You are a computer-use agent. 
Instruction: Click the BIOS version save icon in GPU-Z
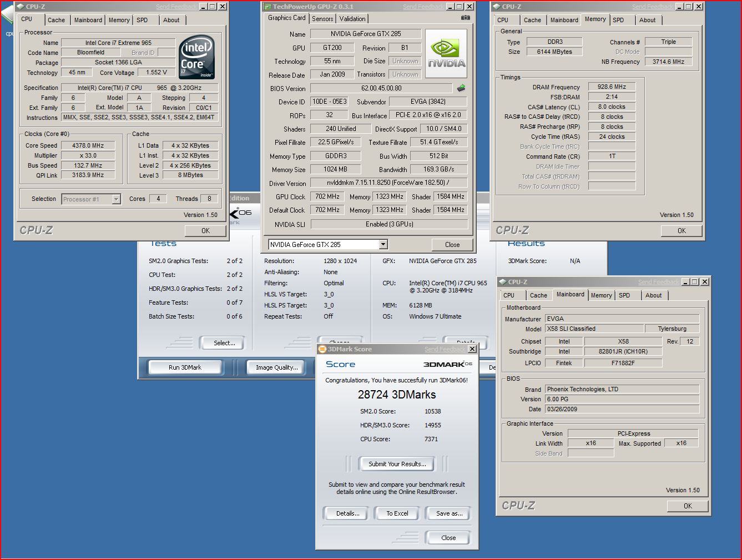point(461,88)
